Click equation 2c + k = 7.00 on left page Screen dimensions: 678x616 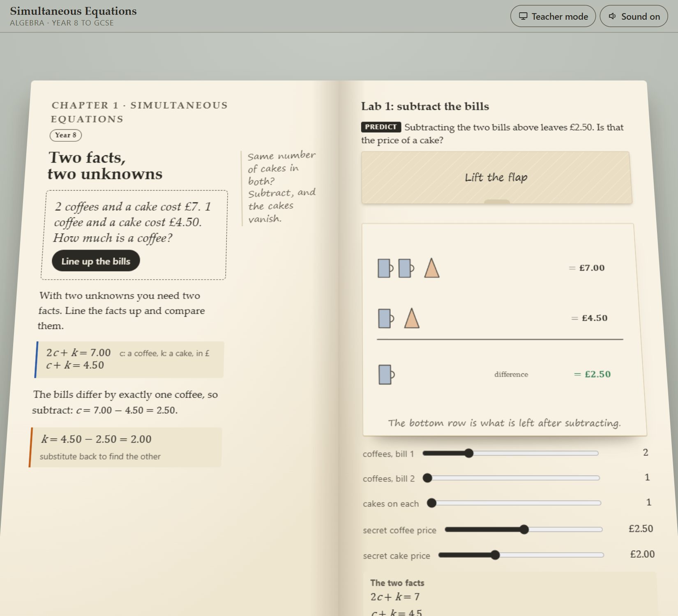pyautogui.click(x=78, y=353)
